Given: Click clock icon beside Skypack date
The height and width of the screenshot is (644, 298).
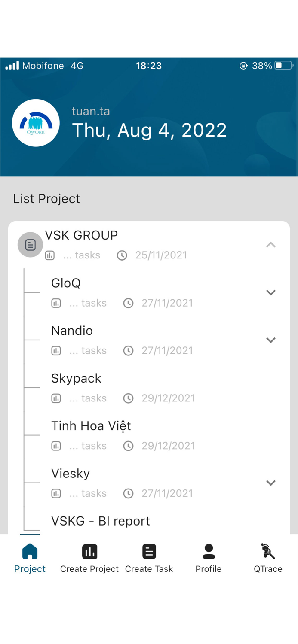Looking at the screenshot, I should coord(128,398).
